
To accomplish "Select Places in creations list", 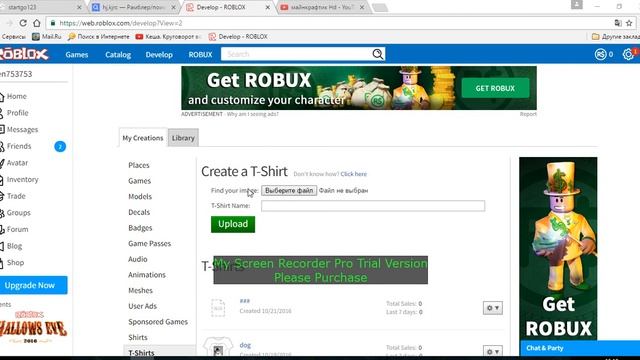I will click(x=139, y=165).
